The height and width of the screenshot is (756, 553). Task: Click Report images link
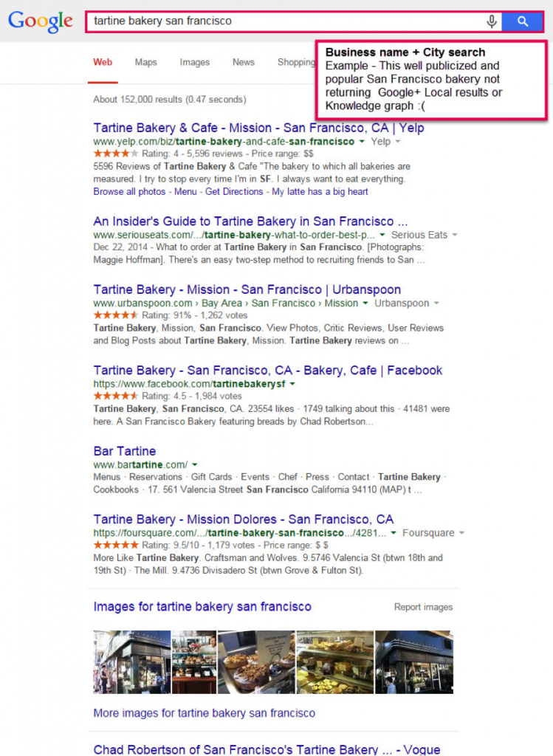(x=423, y=607)
